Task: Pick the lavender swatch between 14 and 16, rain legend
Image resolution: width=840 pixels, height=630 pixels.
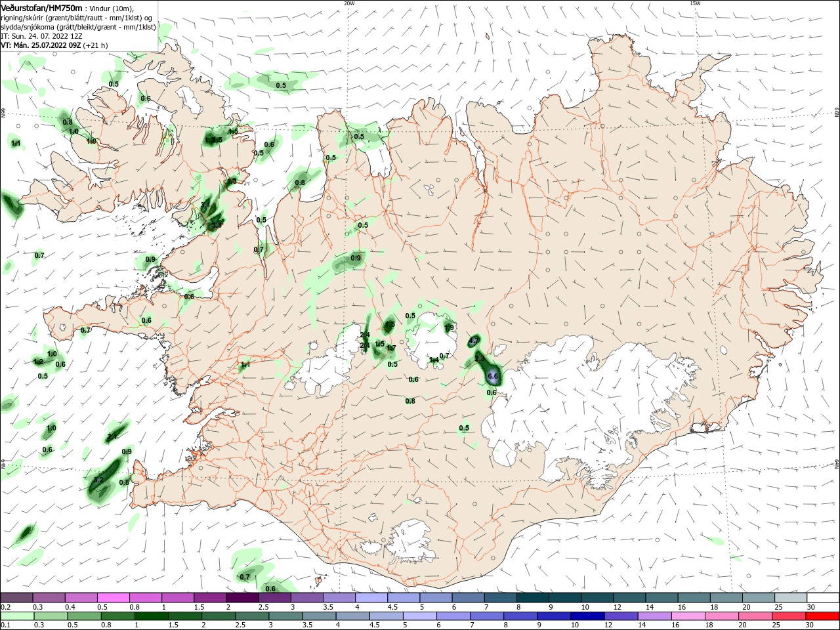Action: pyautogui.click(x=654, y=616)
